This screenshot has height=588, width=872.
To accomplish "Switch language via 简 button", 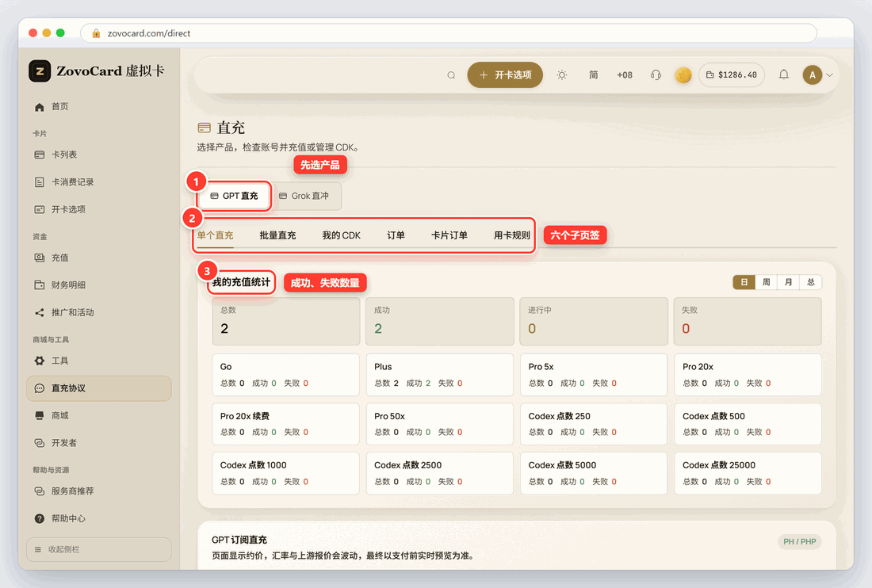I will (x=594, y=75).
